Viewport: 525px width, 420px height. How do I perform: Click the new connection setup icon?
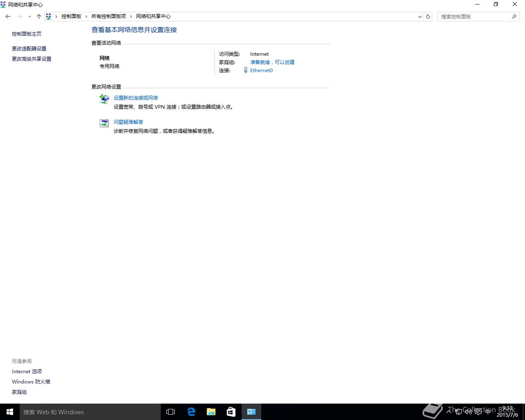click(105, 99)
